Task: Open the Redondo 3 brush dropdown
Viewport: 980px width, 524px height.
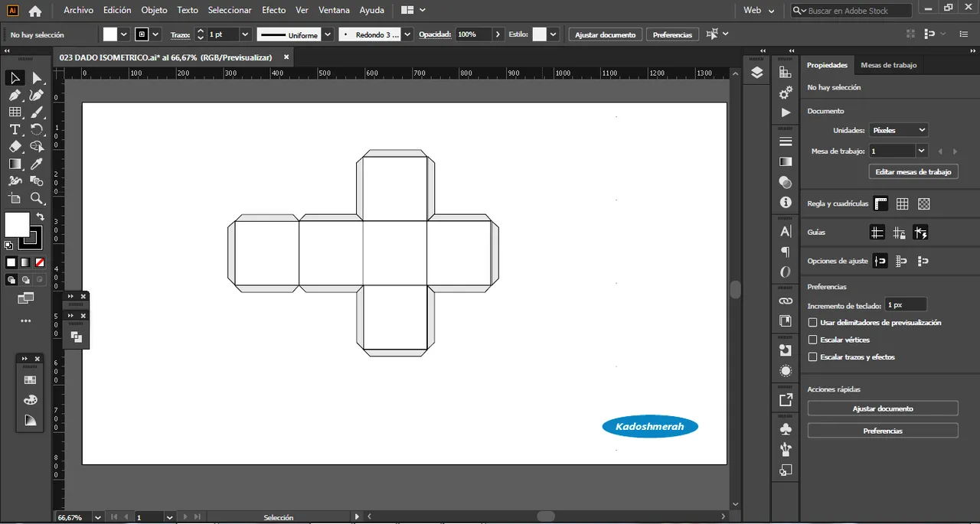Action: tap(407, 34)
